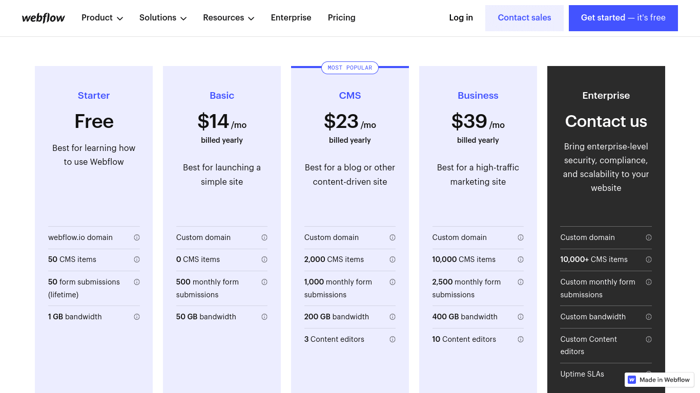700x393 pixels.
Task: Go to the Pricing page link
Action: (342, 18)
